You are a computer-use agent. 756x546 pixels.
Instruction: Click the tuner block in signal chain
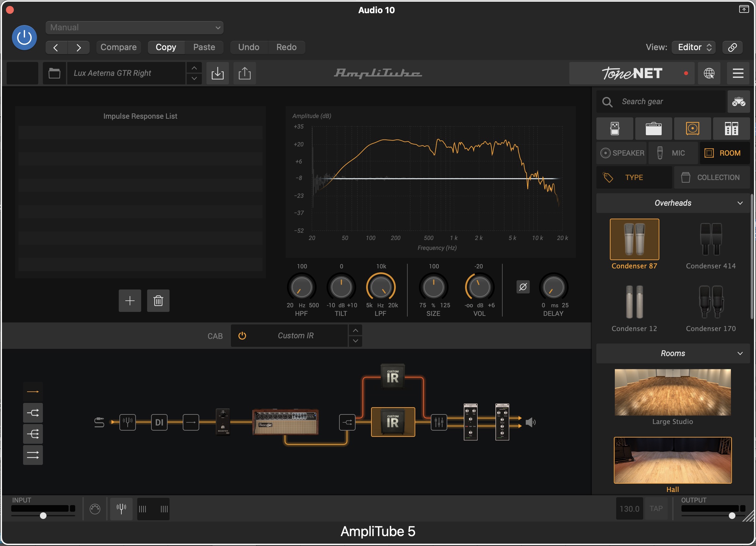(x=128, y=422)
